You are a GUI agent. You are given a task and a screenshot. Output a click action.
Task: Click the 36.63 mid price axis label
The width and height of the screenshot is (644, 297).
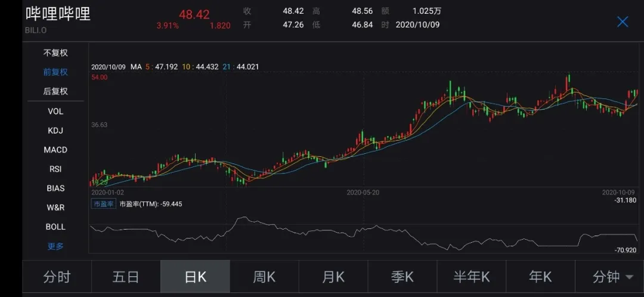pos(100,125)
